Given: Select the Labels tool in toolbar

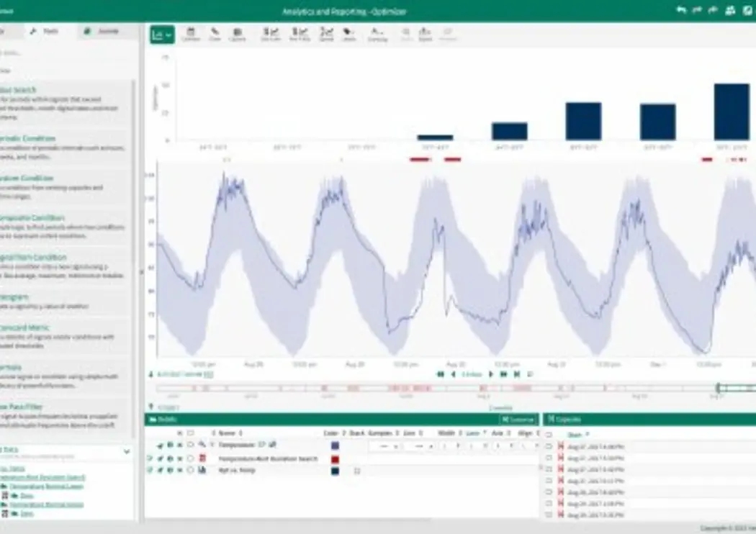Looking at the screenshot, I should tap(348, 34).
